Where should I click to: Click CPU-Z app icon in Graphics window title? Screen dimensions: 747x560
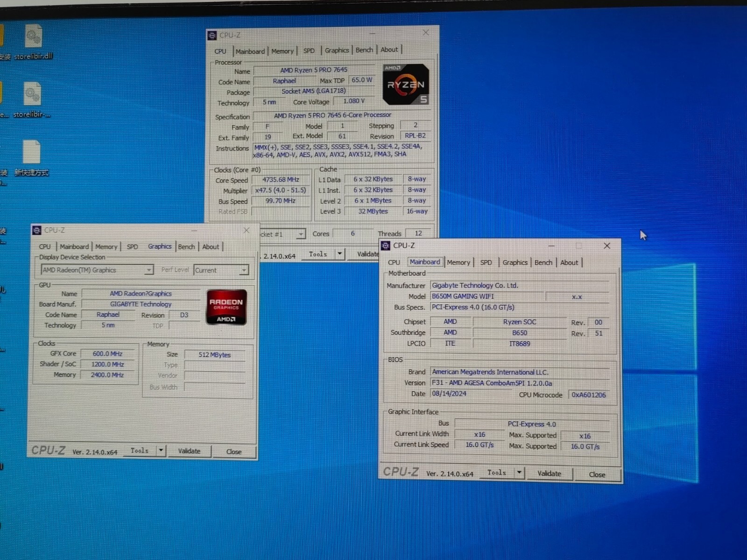37,230
